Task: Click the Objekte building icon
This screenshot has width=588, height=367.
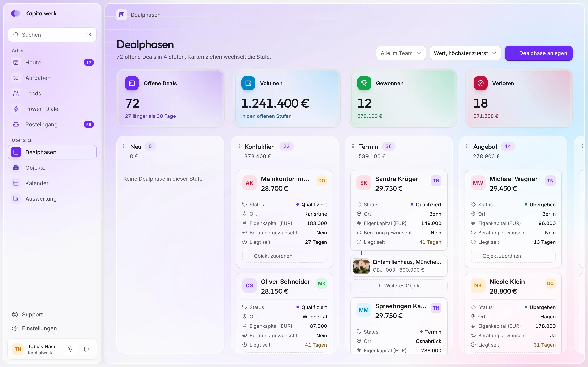Action: [16, 168]
